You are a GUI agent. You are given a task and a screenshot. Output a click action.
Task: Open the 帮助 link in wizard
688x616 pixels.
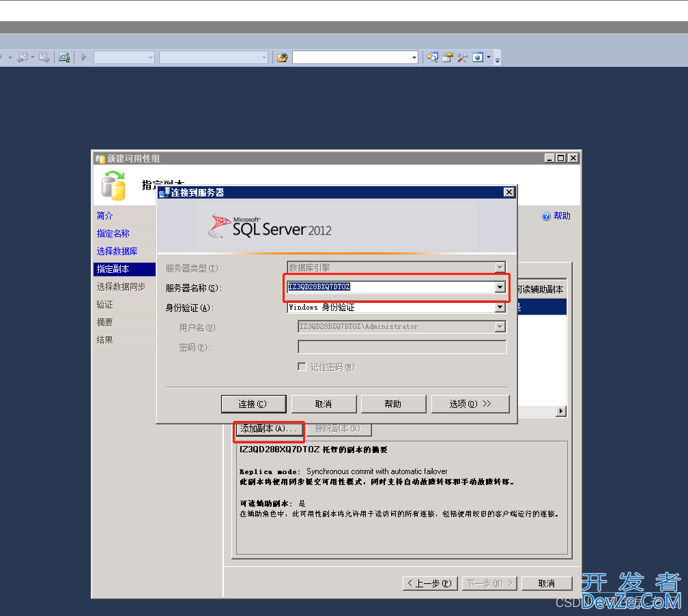(x=562, y=216)
